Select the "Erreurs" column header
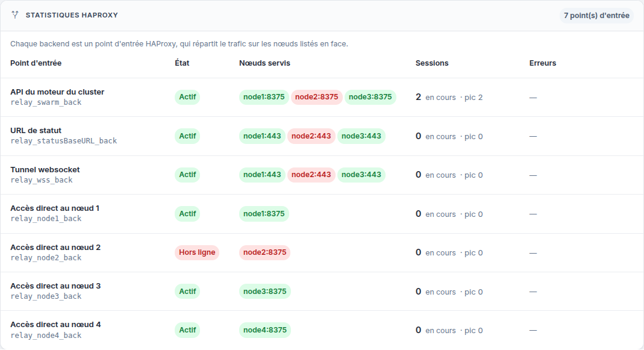Screen dimensions: 644x350 pyautogui.click(x=543, y=63)
